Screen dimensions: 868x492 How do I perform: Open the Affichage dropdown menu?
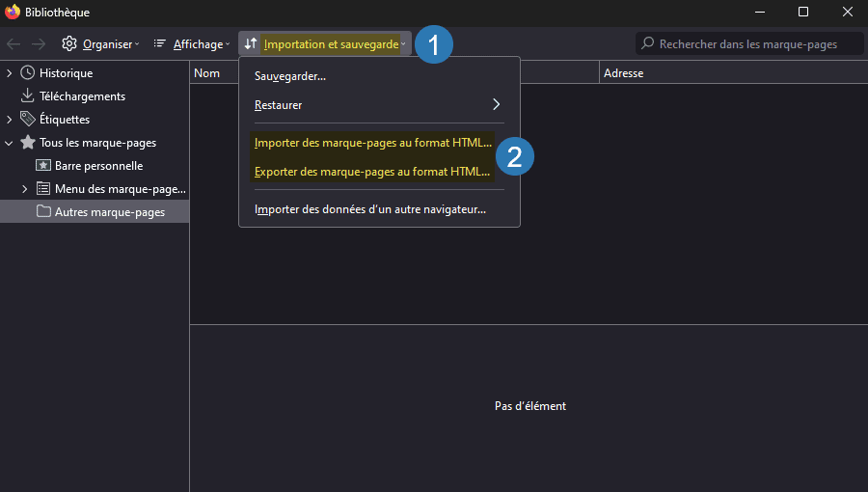(x=192, y=43)
